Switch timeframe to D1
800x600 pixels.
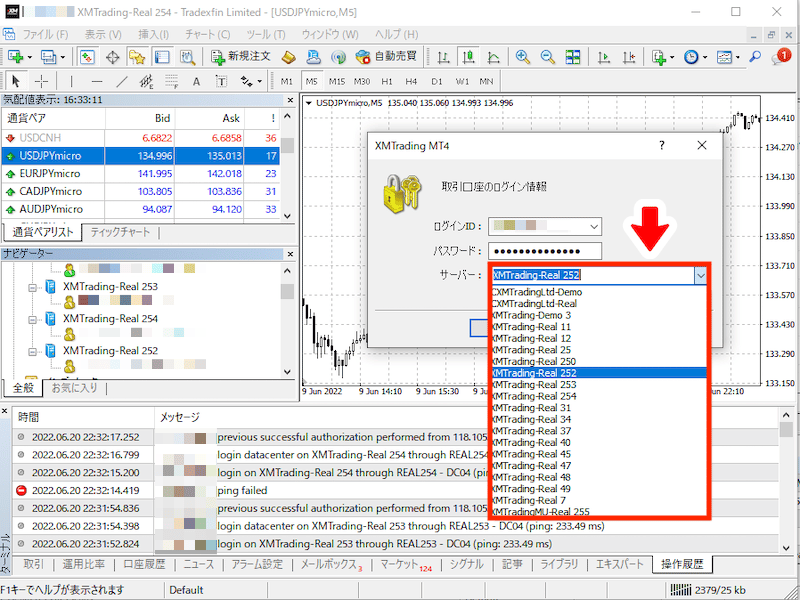point(437,82)
